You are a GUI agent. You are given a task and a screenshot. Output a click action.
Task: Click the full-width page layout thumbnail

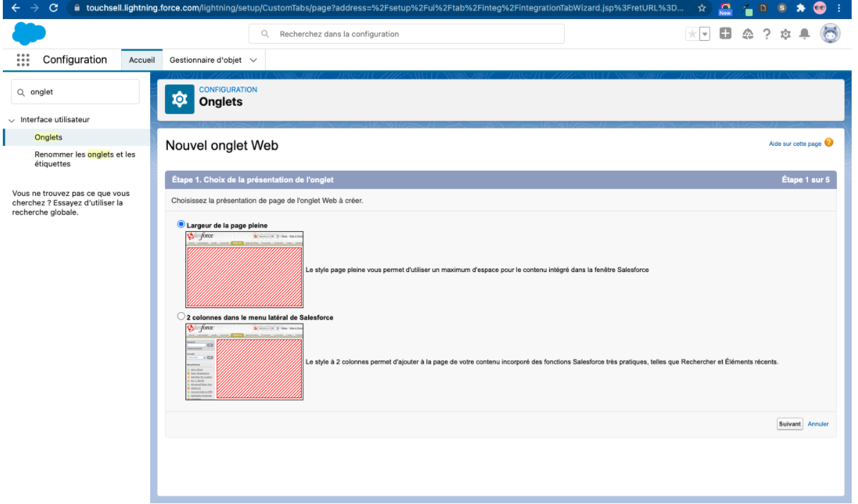244,269
